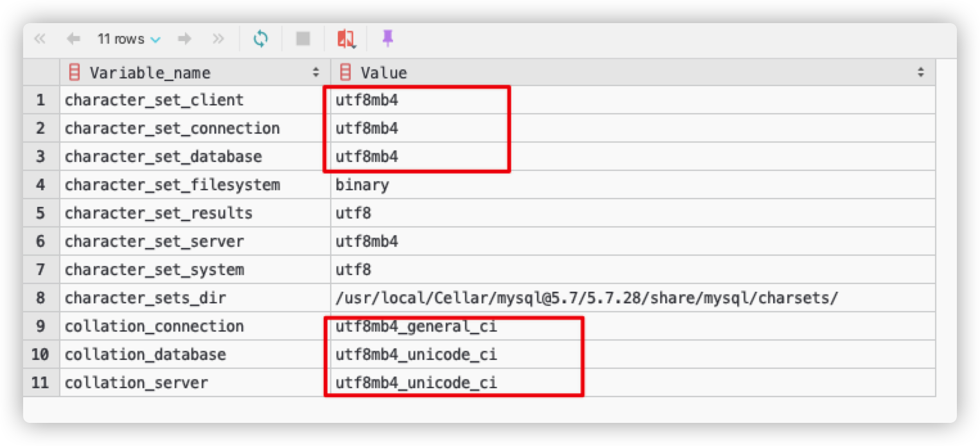
Task: Click sort arrows on Value column
Action: [x=921, y=73]
